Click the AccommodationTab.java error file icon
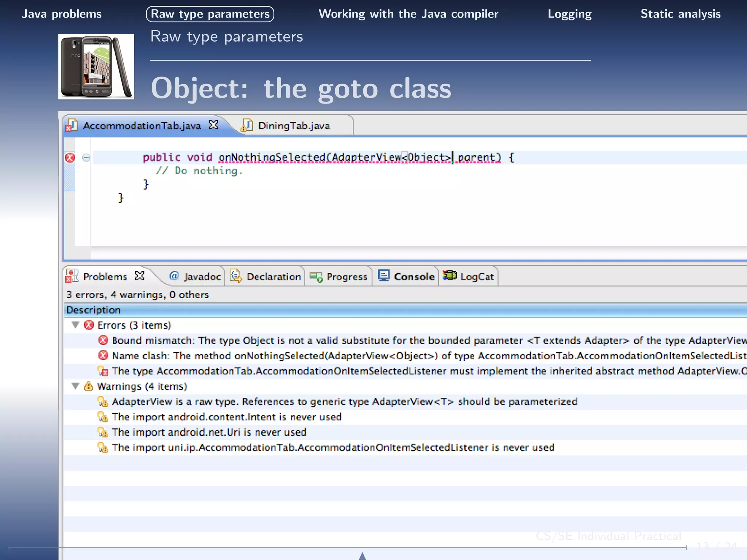This screenshot has height=560, width=747. (x=71, y=125)
